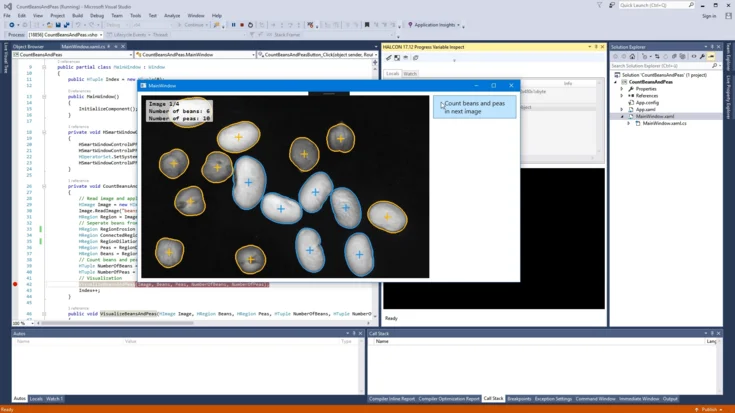Click Count beans and peas in next image

(474, 107)
